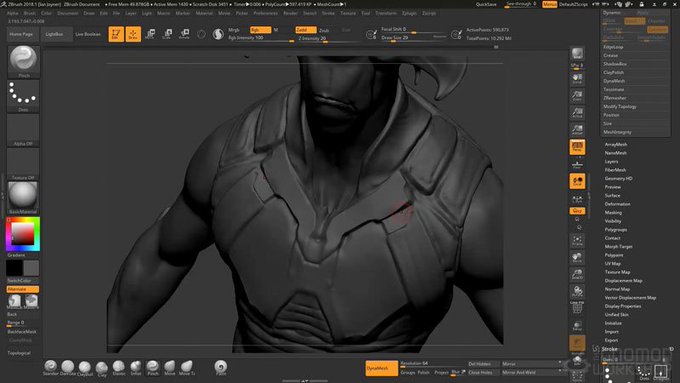Toggle the Mrgb mode button

coord(234,30)
